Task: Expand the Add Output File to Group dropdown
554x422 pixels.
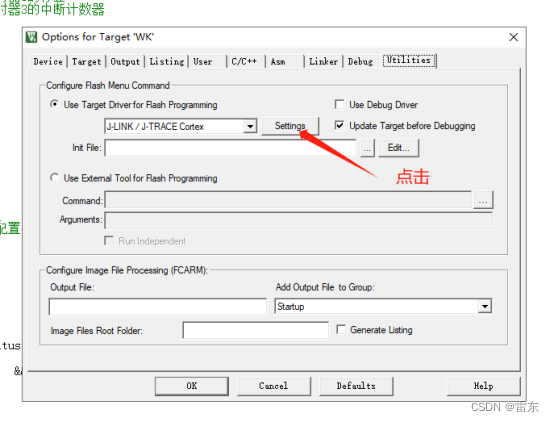Action: (485, 306)
